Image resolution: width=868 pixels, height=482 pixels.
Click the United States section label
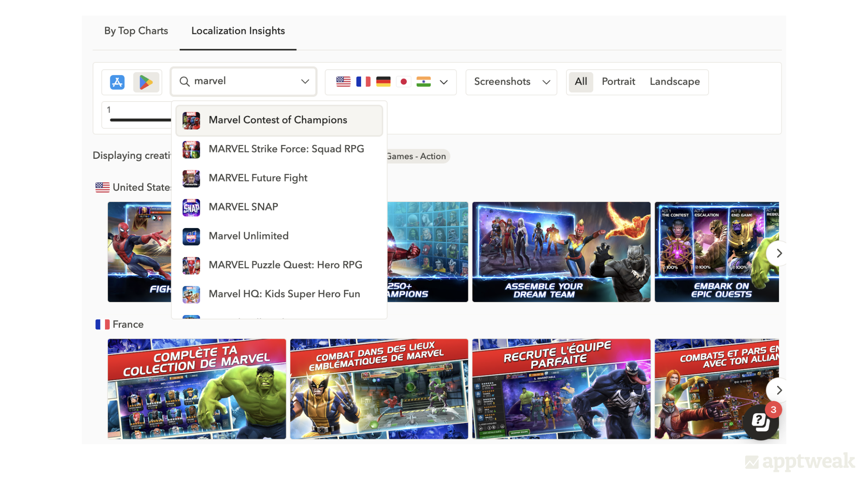tap(141, 188)
